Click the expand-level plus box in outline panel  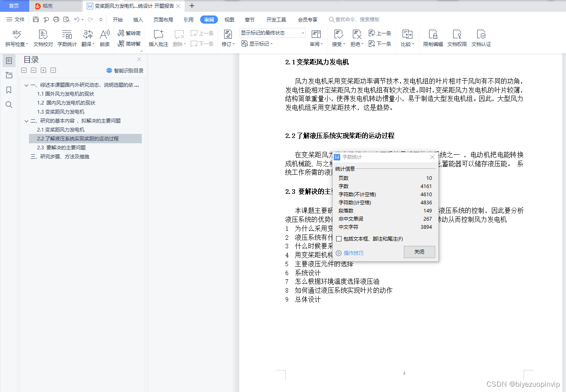coord(43,70)
